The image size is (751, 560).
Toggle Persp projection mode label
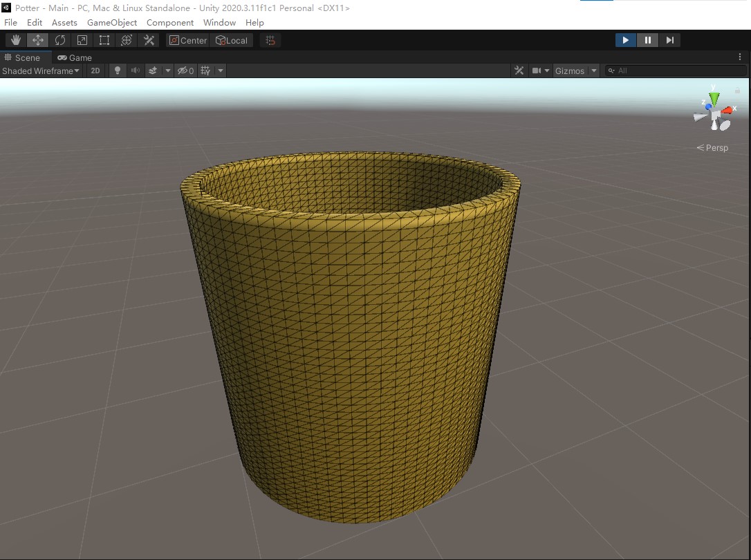click(x=712, y=148)
